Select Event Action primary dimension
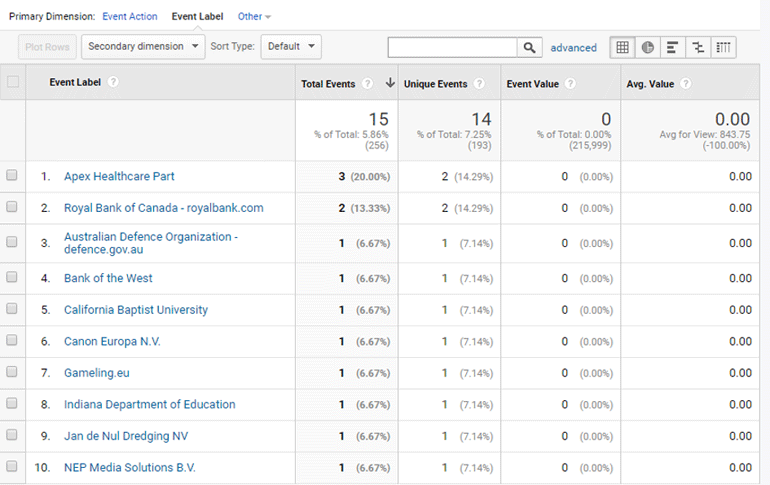 [130, 17]
